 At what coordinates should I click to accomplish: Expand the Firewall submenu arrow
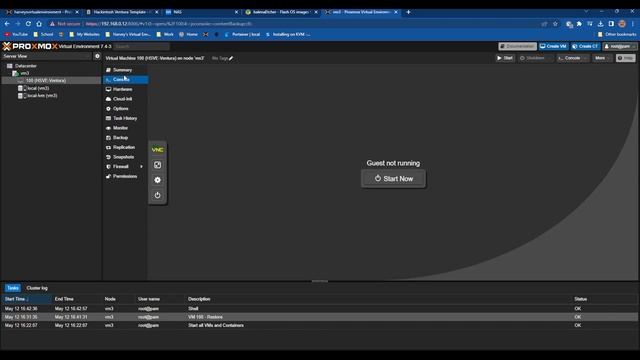(x=142, y=167)
